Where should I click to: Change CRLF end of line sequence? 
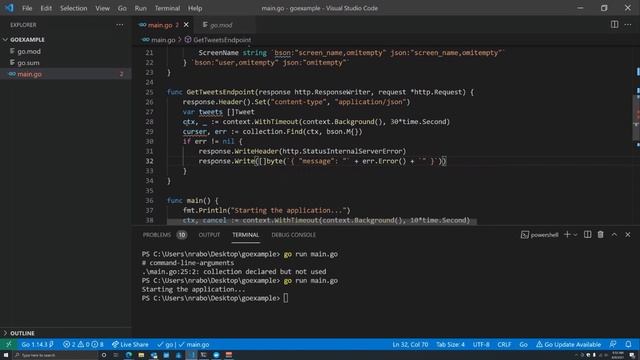[504, 344]
